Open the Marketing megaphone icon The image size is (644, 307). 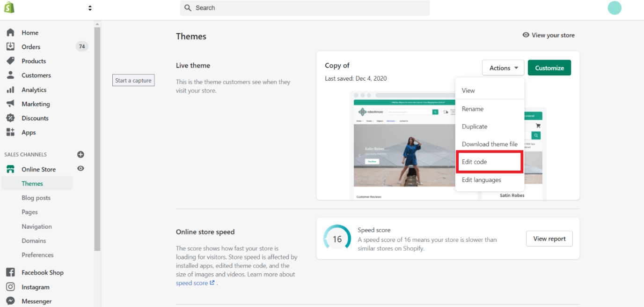(x=11, y=104)
